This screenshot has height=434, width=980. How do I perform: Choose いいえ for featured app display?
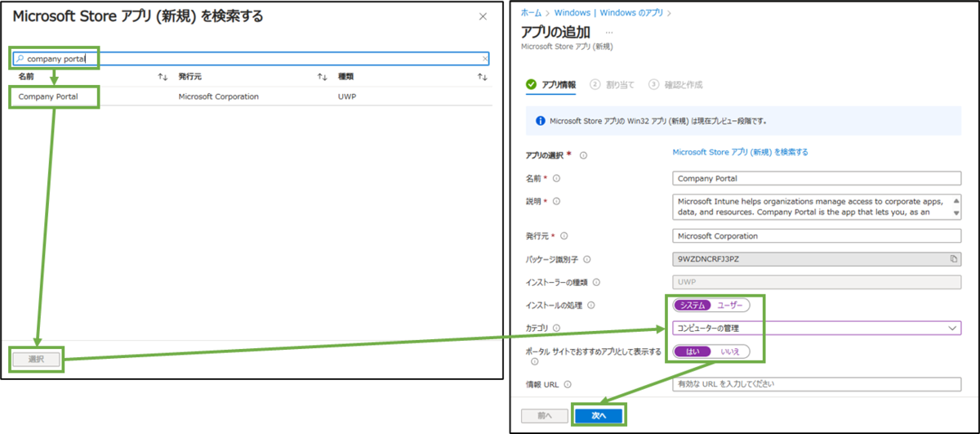coord(730,351)
